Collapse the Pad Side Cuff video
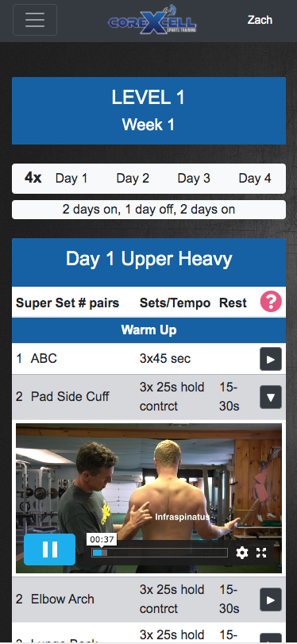 coord(271,397)
